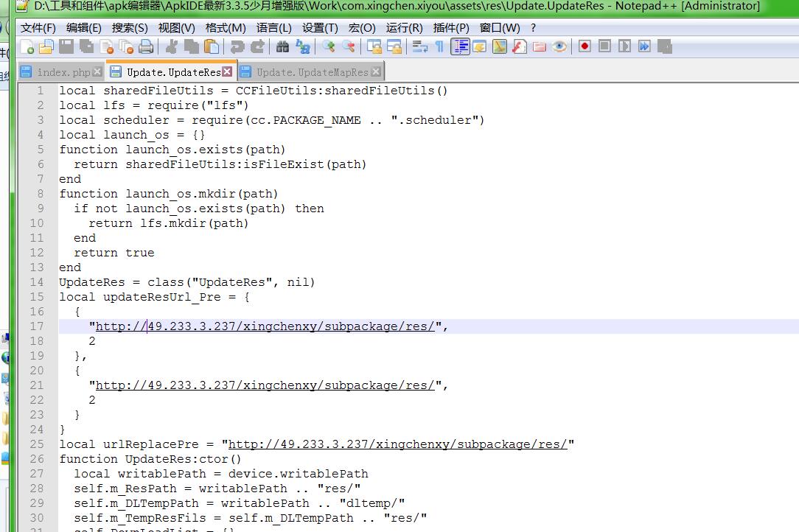Click the Replace icon in toolbar
The image size is (799, 532).
[x=303, y=47]
